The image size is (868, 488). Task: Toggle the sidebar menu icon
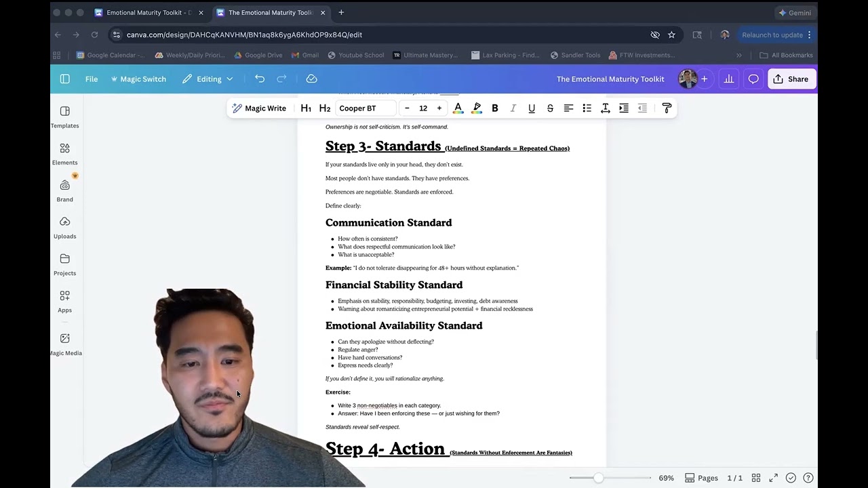pos(64,79)
